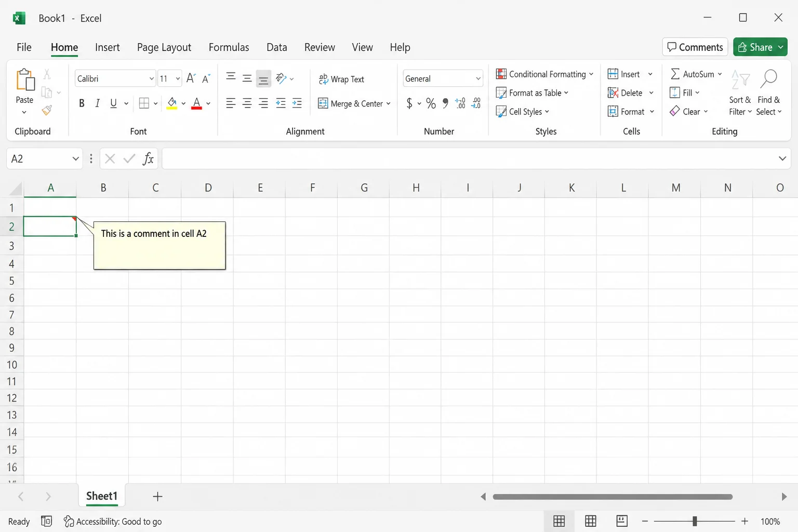Toggle Underline formatting
The image size is (798, 532).
[113, 103]
